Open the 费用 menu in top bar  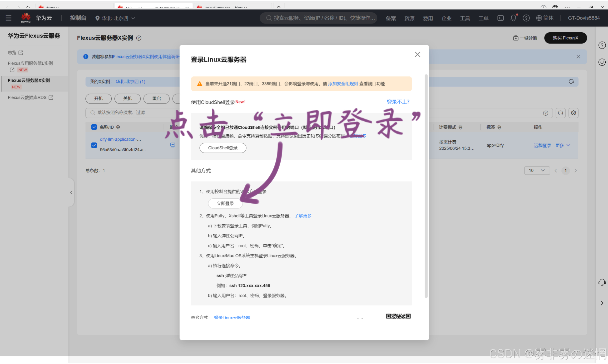tap(428, 18)
